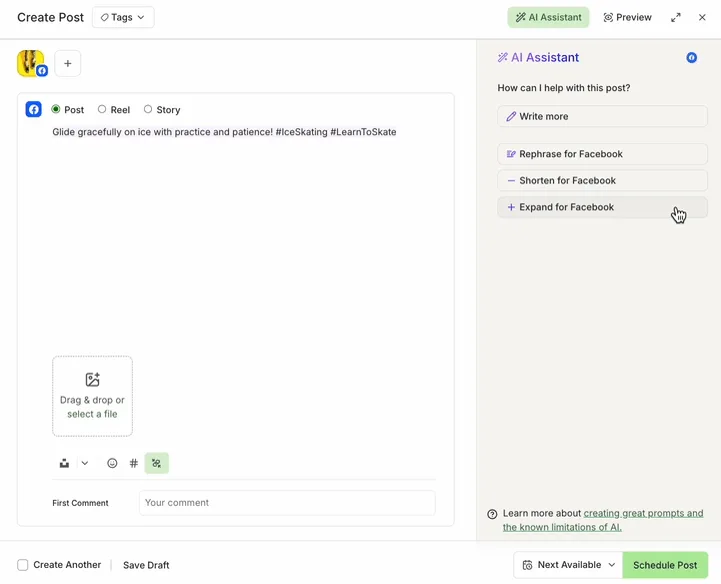Click the integrations upload icon
The width and height of the screenshot is (721, 584).
(x=64, y=463)
